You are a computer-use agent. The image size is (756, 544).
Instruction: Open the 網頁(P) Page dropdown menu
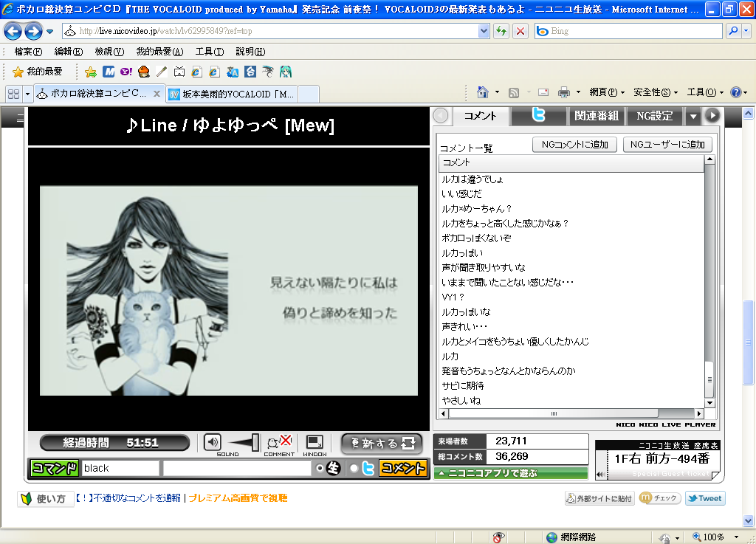pyautogui.click(x=607, y=92)
